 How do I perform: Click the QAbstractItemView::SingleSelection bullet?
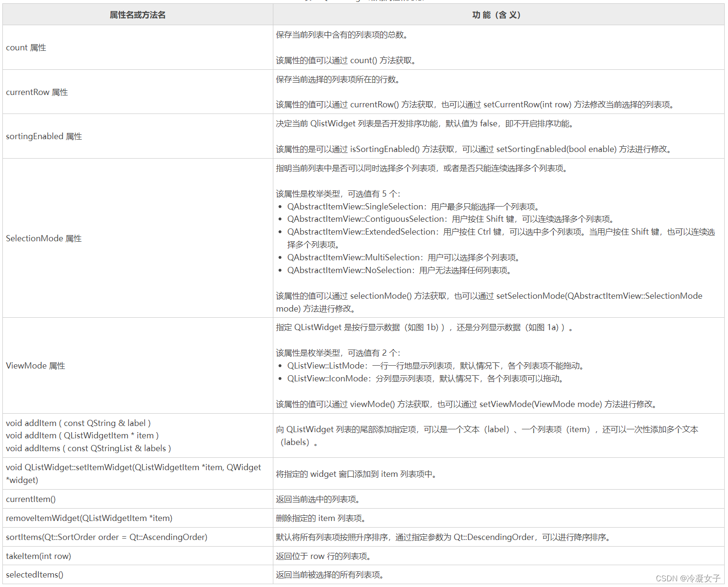tap(414, 207)
